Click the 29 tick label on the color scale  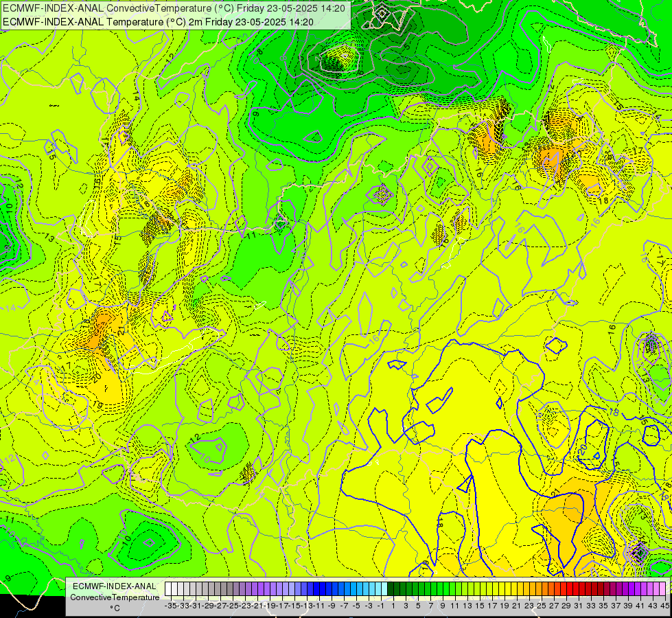566,606
